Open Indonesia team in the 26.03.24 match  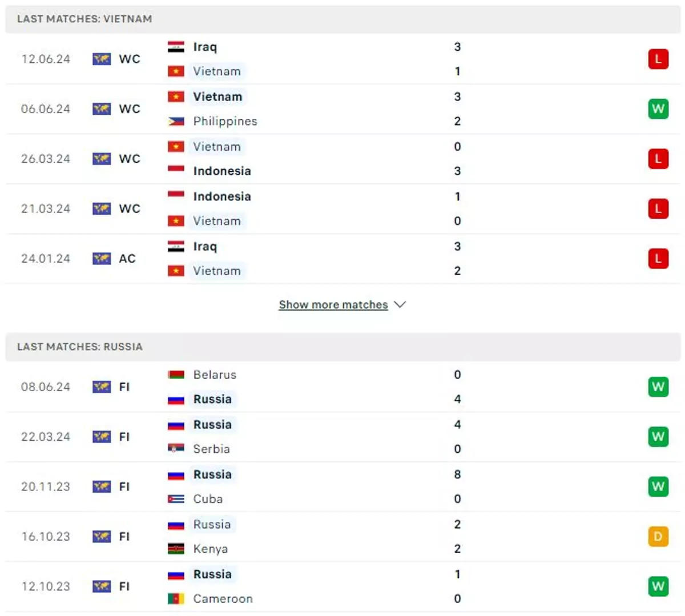pyautogui.click(x=222, y=171)
